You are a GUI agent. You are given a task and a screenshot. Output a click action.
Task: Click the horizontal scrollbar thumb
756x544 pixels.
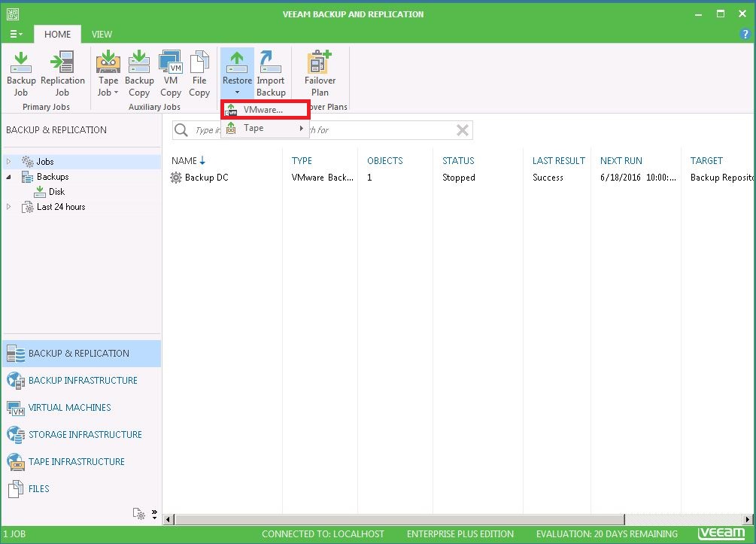pos(399,519)
